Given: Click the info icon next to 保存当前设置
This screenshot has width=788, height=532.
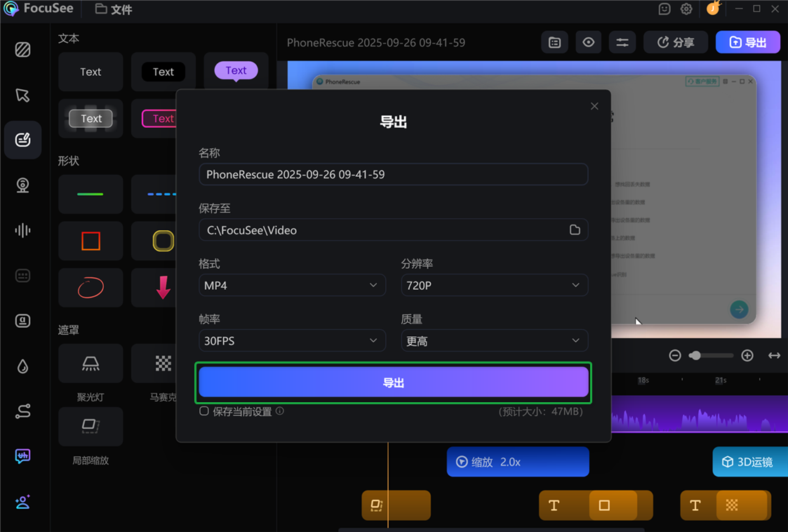Looking at the screenshot, I should [280, 411].
